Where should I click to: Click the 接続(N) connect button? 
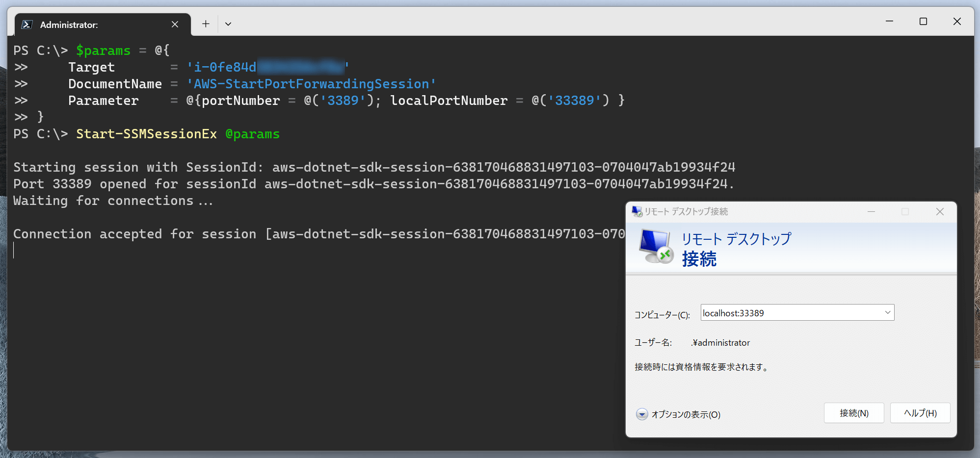(x=854, y=413)
